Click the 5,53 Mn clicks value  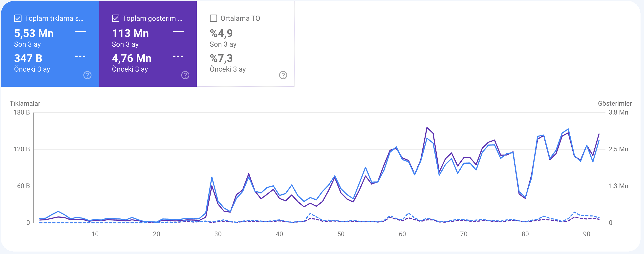34,33
